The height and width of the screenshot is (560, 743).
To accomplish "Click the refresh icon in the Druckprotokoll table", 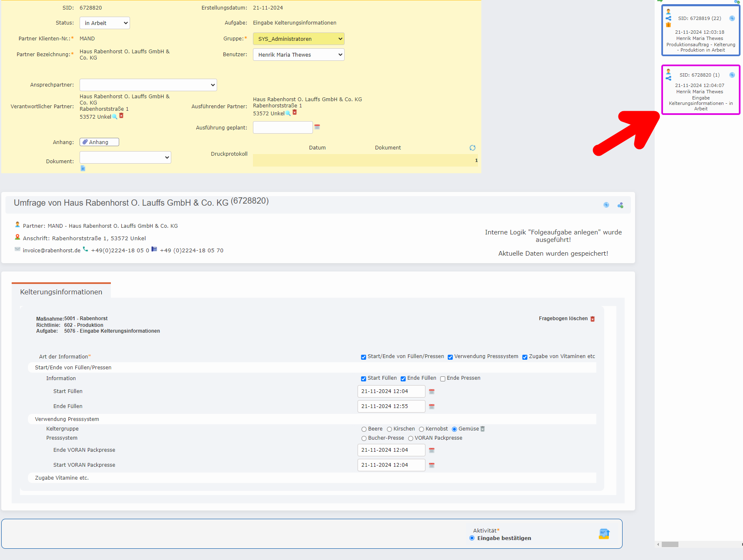I will (473, 147).
